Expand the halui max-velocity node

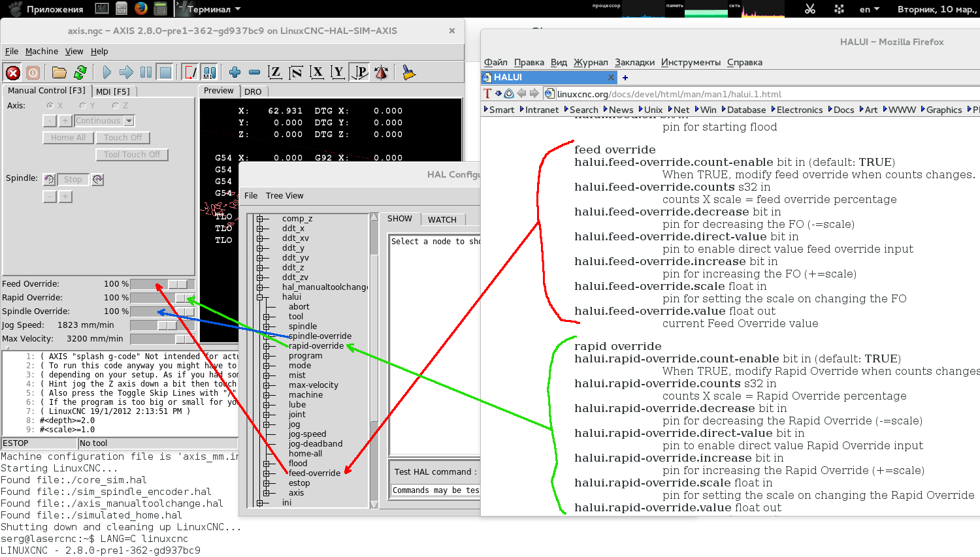267,385
